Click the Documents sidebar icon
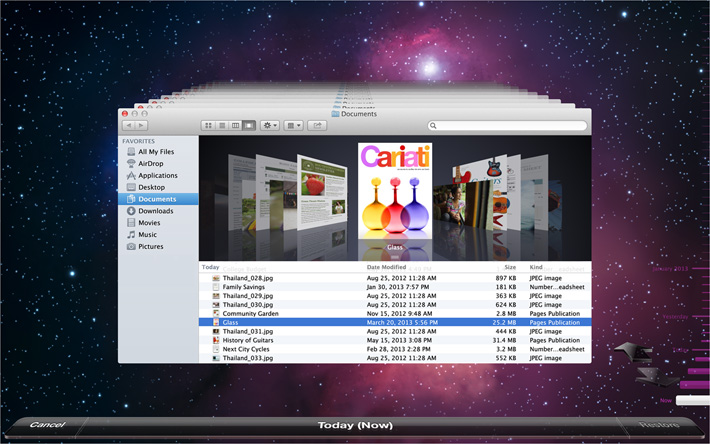This screenshot has width=710, height=444. [x=131, y=199]
